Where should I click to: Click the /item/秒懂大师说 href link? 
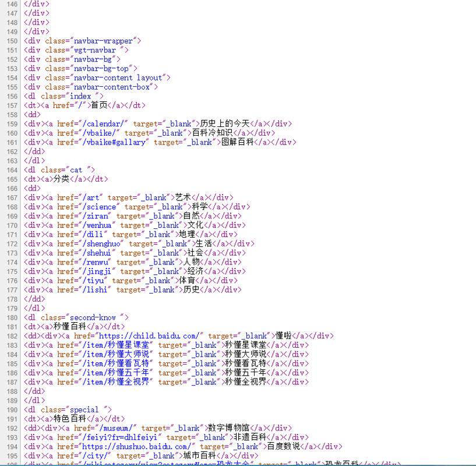tap(116, 354)
